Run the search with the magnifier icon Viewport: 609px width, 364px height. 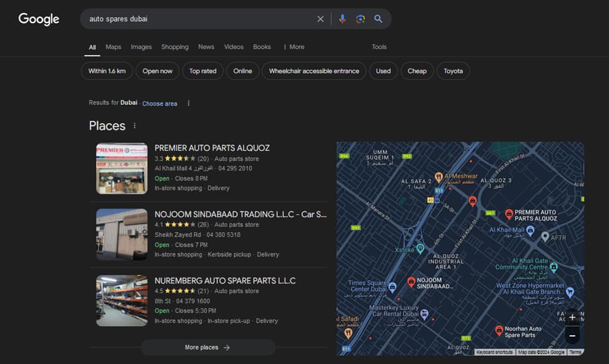[378, 19]
